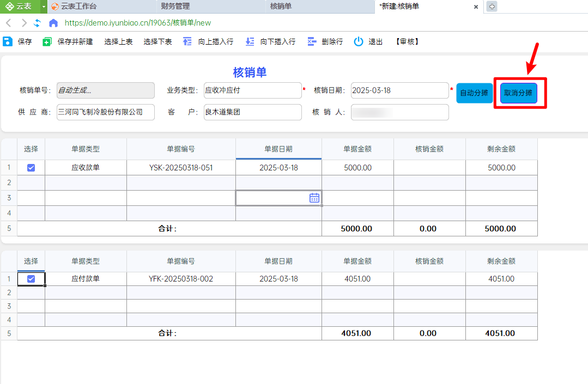The height and width of the screenshot is (384, 588).
Task: Click the delete row icon
Action: pyautogui.click(x=312, y=41)
